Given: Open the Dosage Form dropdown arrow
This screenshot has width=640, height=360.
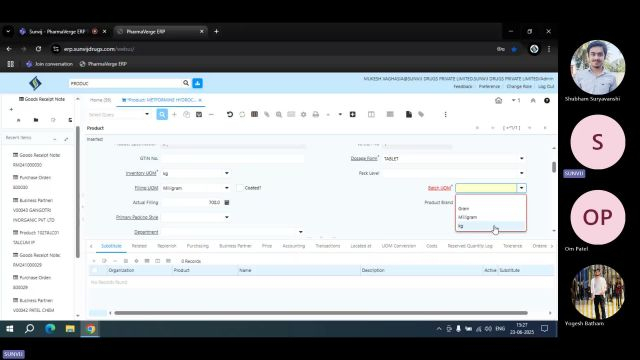Looking at the screenshot, I should 521,158.
